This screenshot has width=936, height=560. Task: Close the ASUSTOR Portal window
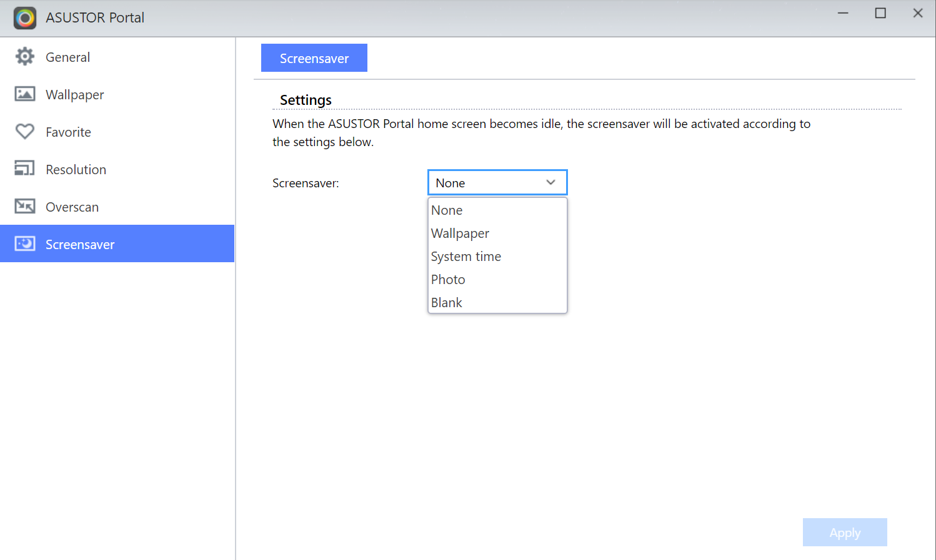[x=918, y=13]
